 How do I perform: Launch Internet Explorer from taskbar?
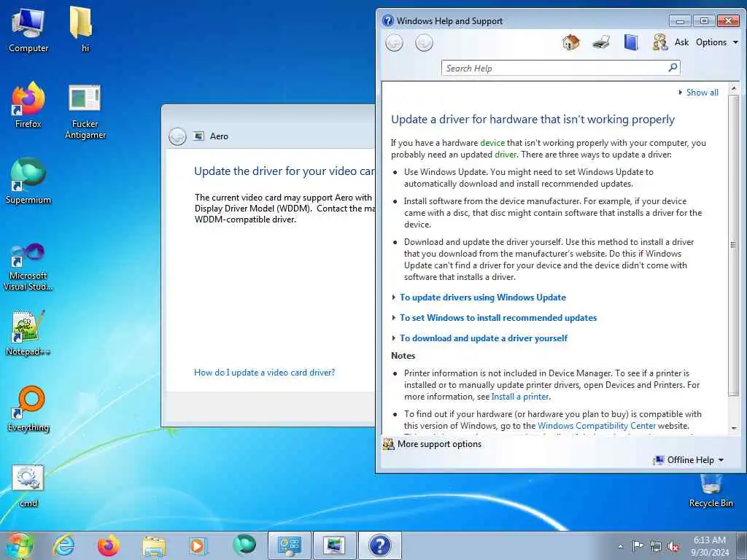pyautogui.click(x=63, y=545)
